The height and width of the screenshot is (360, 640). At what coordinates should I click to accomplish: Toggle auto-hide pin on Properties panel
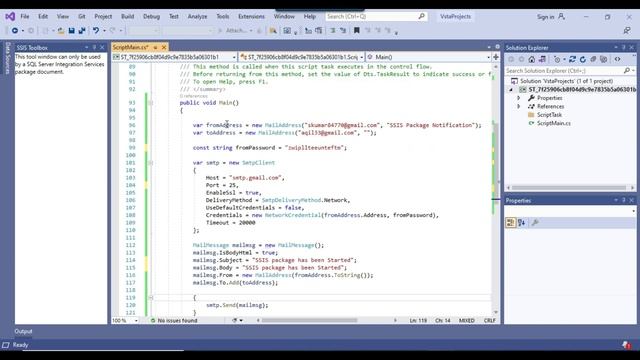point(623,200)
